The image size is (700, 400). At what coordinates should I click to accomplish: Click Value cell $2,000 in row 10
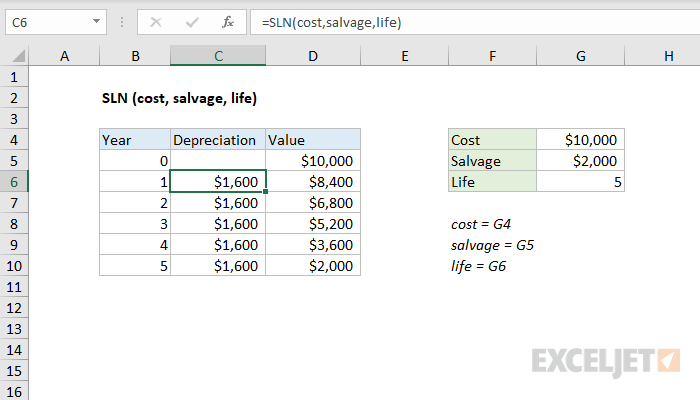pos(313,266)
